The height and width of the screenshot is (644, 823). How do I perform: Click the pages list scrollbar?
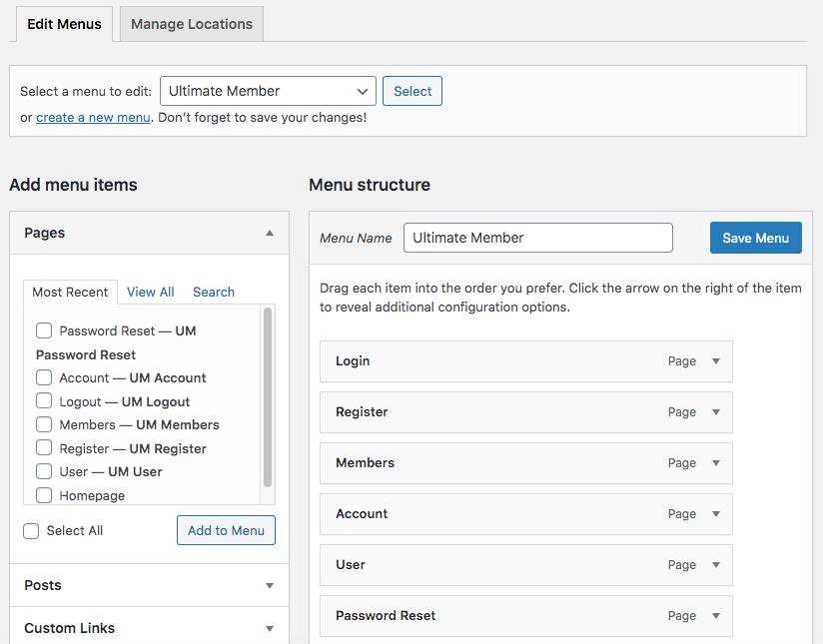coord(268,397)
